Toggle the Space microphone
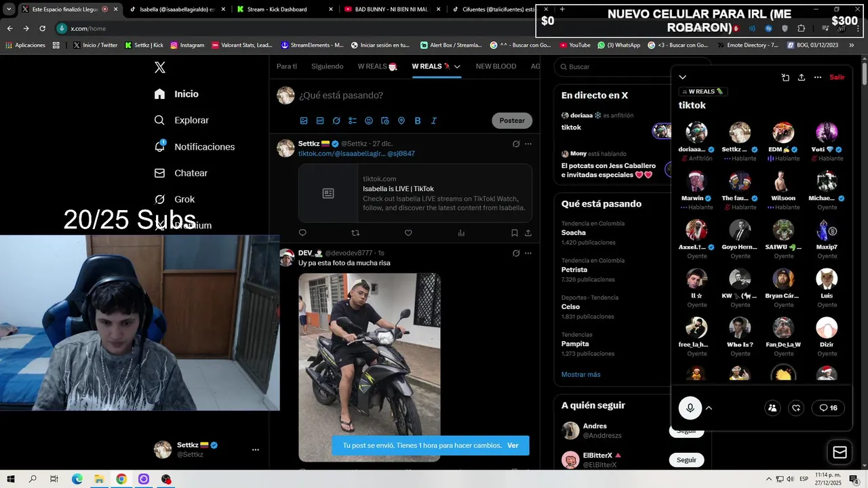 pos(690,408)
